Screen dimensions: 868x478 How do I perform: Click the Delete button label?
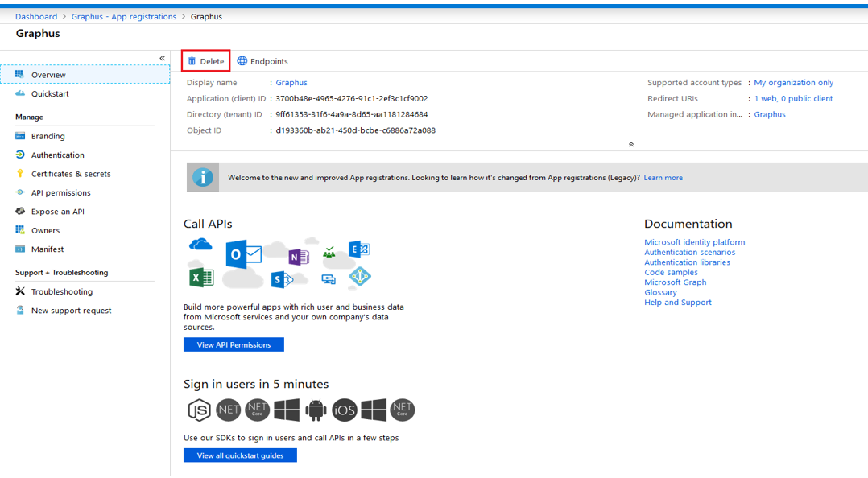point(212,61)
